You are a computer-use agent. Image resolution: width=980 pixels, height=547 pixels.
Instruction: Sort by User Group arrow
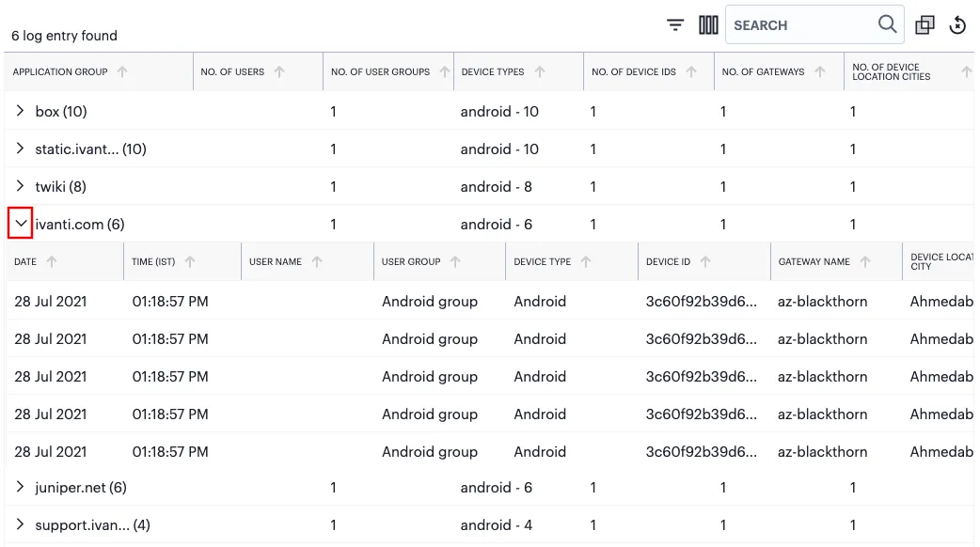click(x=455, y=261)
